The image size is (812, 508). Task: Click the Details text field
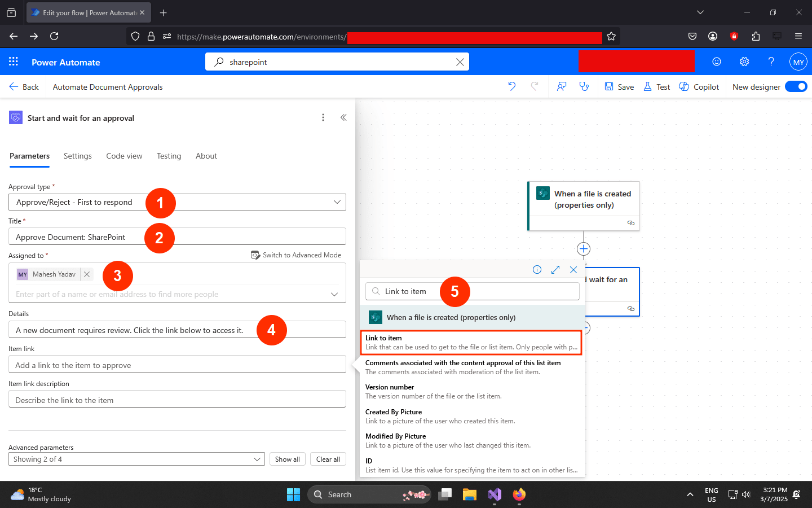(x=177, y=330)
